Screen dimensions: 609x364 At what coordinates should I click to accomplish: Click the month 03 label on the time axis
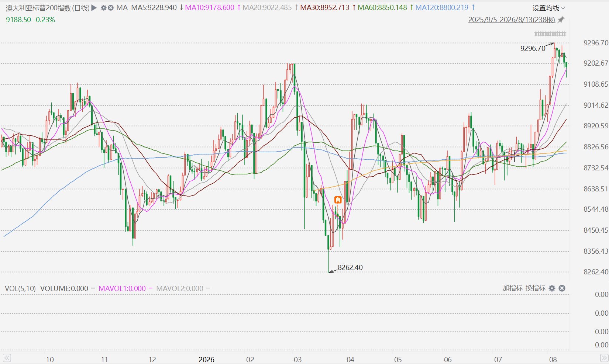(x=297, y=360)
